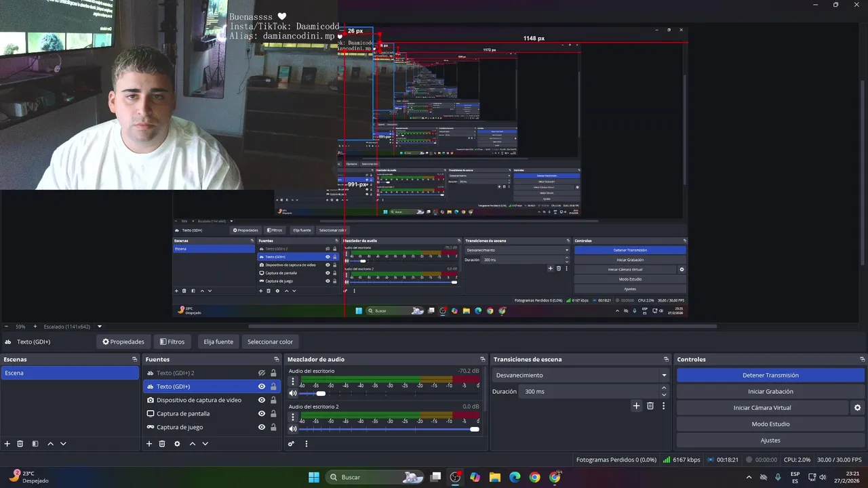Open options dots for Audio del escritorio
The image size is (868, 488).
pyautogui.click(x=293, y=382)
